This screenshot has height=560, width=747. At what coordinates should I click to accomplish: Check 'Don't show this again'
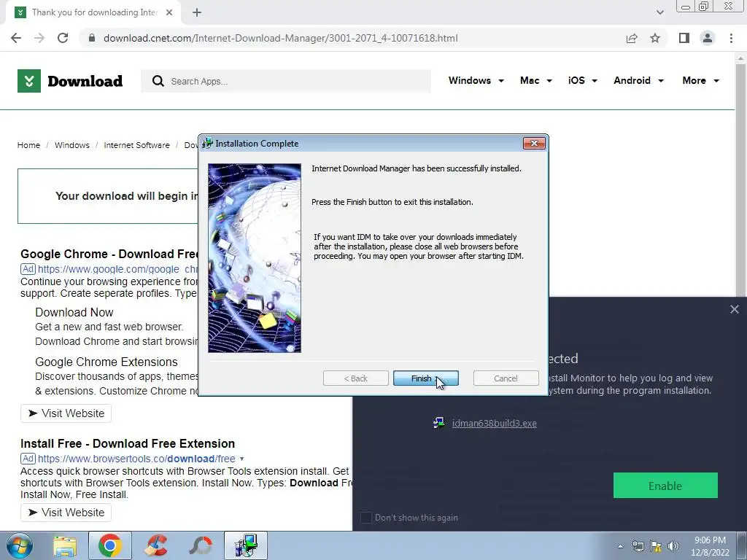[366, 518]
